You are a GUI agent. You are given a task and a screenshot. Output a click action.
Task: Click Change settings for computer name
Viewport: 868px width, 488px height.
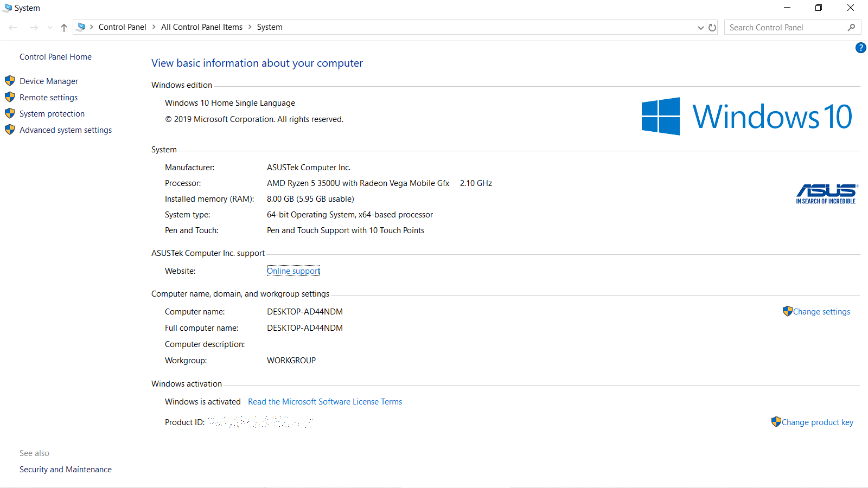click(821, 312)
